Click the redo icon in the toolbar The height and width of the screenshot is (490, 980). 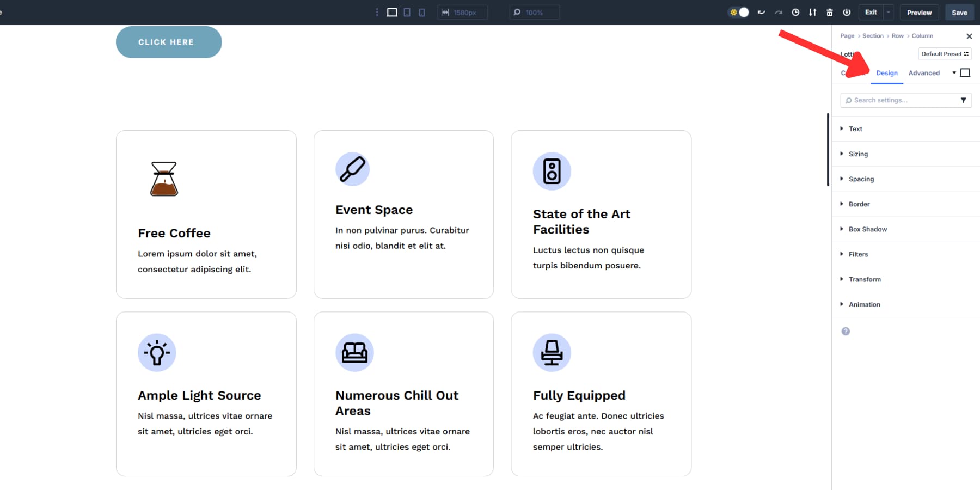pyautogui.click(x=779, y=12)
